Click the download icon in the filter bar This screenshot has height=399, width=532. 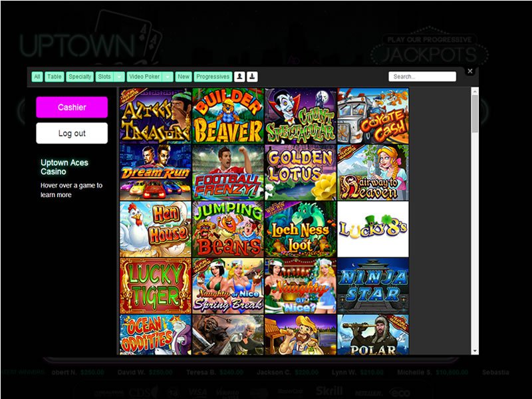click(x=252, y=76)
